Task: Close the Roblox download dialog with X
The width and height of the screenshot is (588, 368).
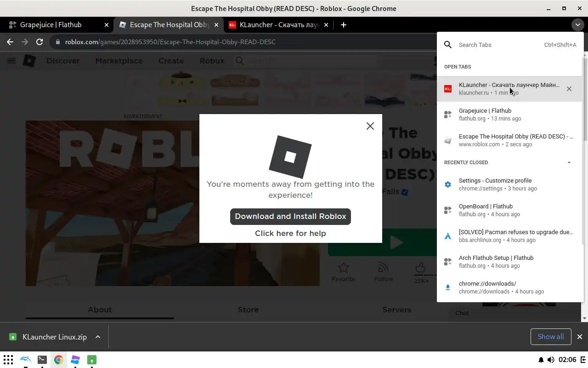Action: [370, 126]
